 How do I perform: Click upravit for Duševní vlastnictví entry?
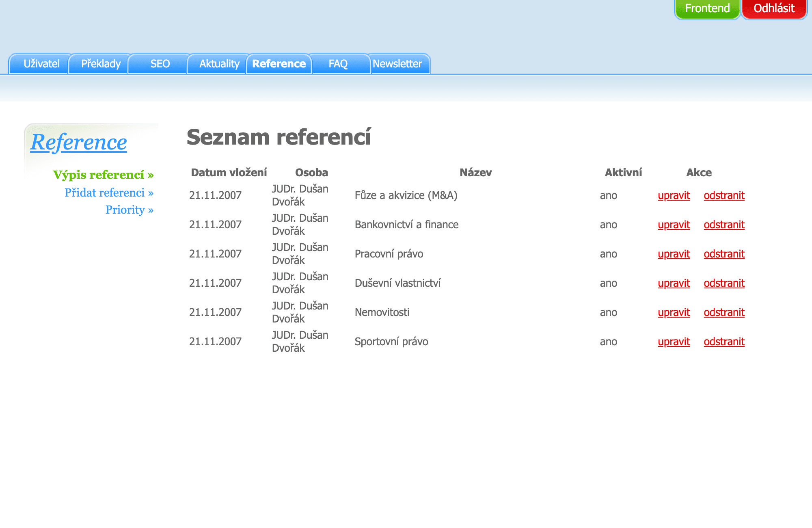pos(674,283)
